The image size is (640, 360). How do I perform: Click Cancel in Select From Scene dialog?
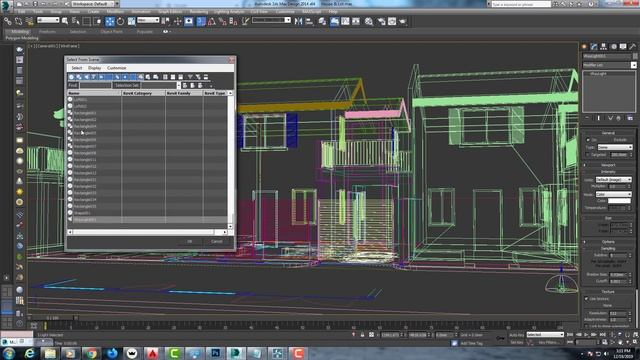217,242
